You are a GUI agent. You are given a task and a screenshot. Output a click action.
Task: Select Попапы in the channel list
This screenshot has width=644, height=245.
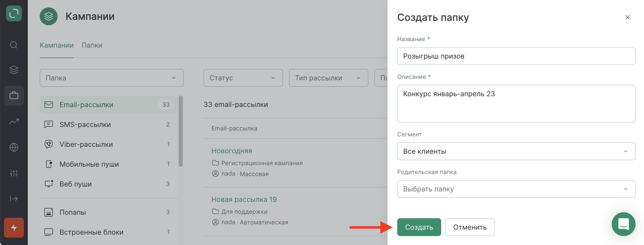point(108,212)
